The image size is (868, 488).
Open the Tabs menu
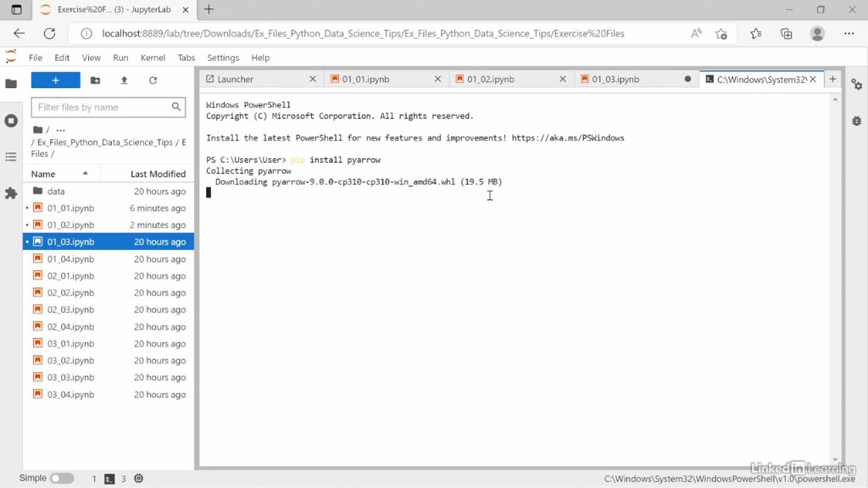(186, 58)
